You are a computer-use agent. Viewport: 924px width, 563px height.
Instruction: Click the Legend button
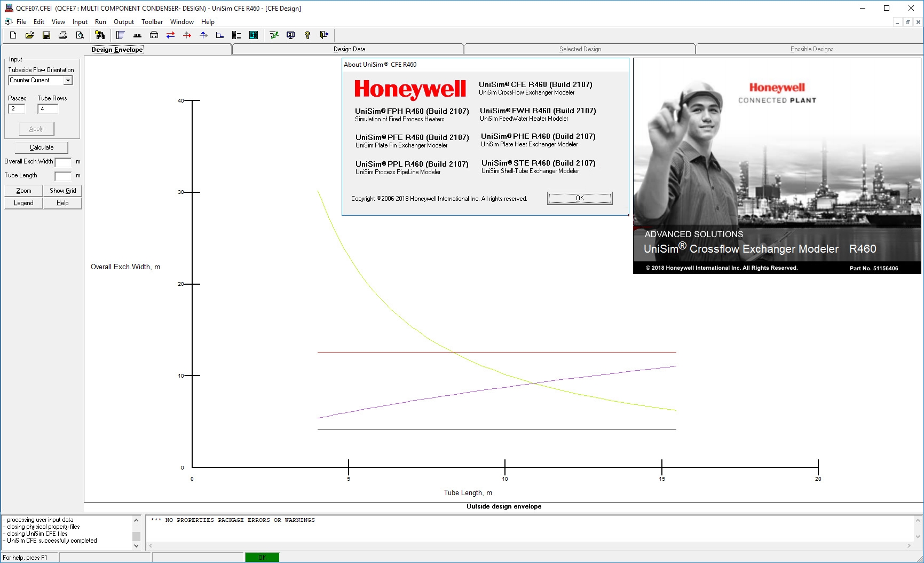pyautogui.click(x=23, y=203)
